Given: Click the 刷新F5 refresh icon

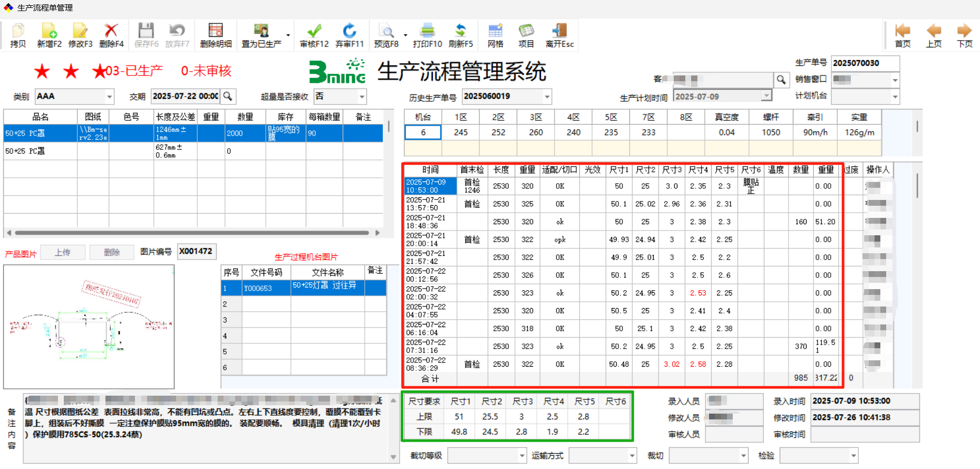Looking at the screenshot, I should pyautogui.click(x=460, y=31).
